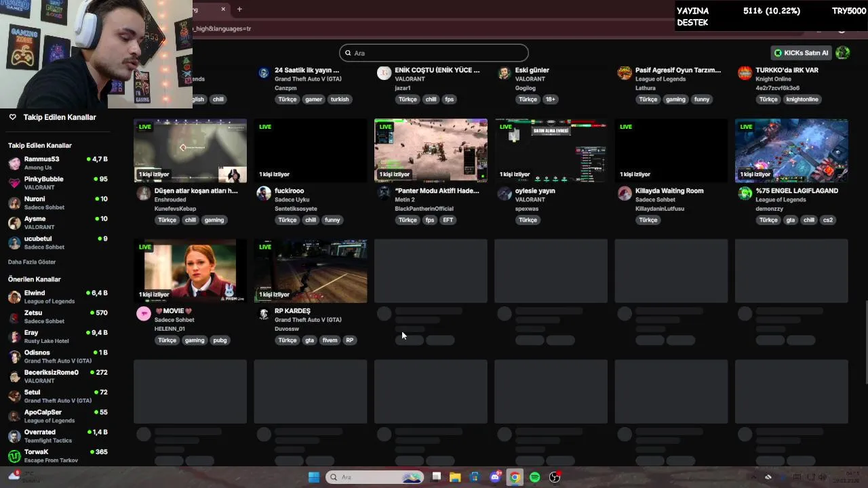Open Setul recommended channel
Image resolution: width=868 pixels, height=488 pixels.
tap(58, 396)
